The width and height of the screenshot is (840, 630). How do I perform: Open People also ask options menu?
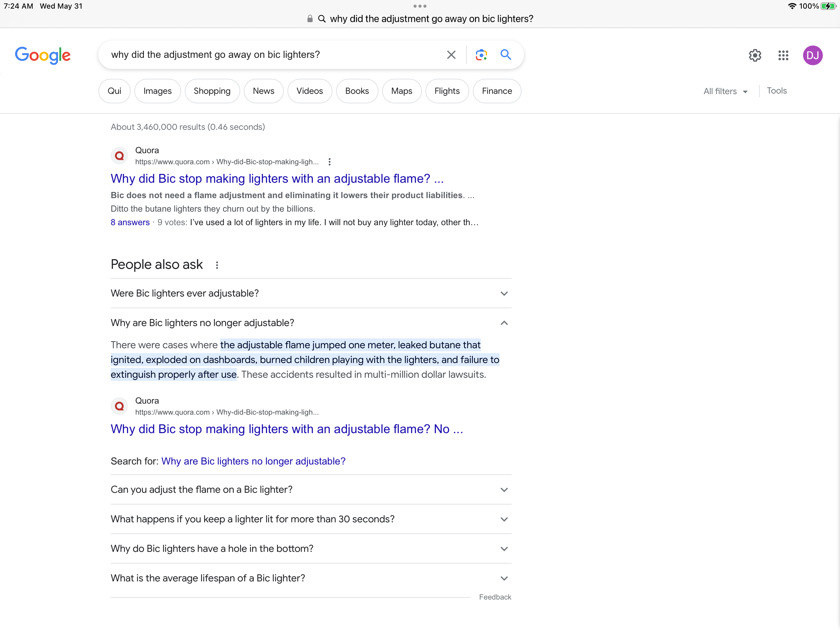coord(217,265)
